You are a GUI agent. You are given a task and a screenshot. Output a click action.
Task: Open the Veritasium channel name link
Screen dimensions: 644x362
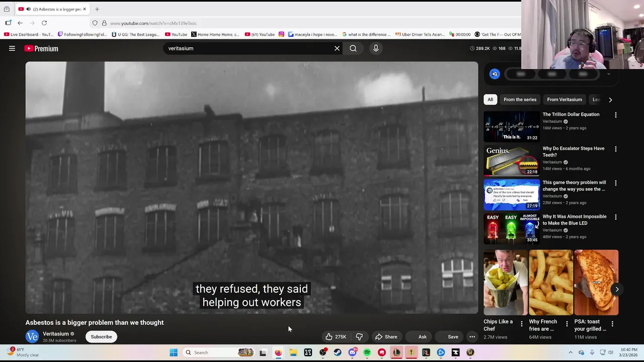tap(56, 334)
